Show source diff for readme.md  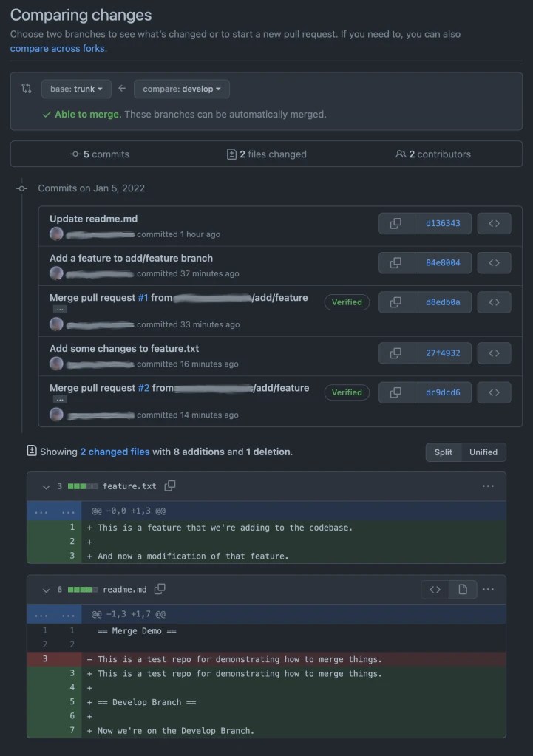tap(435, 589)
